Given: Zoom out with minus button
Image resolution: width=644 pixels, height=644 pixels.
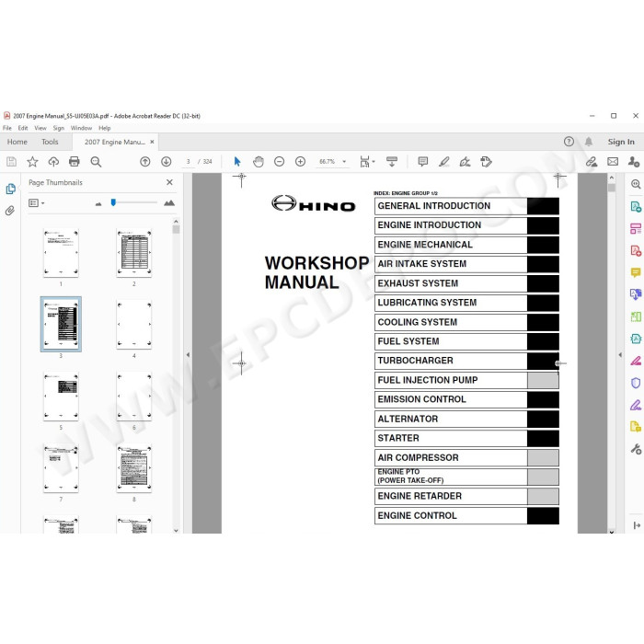Looking at the screenshot, I should (x=280, y=162).
